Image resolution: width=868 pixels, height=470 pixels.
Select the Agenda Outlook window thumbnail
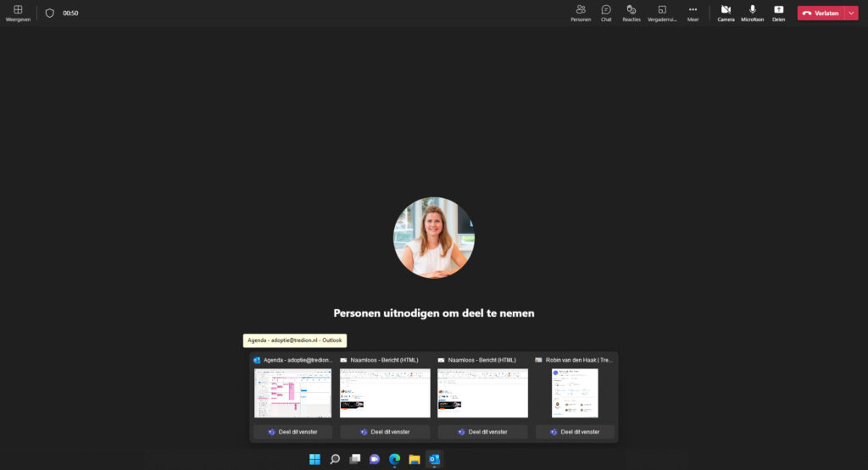point(292,393)
